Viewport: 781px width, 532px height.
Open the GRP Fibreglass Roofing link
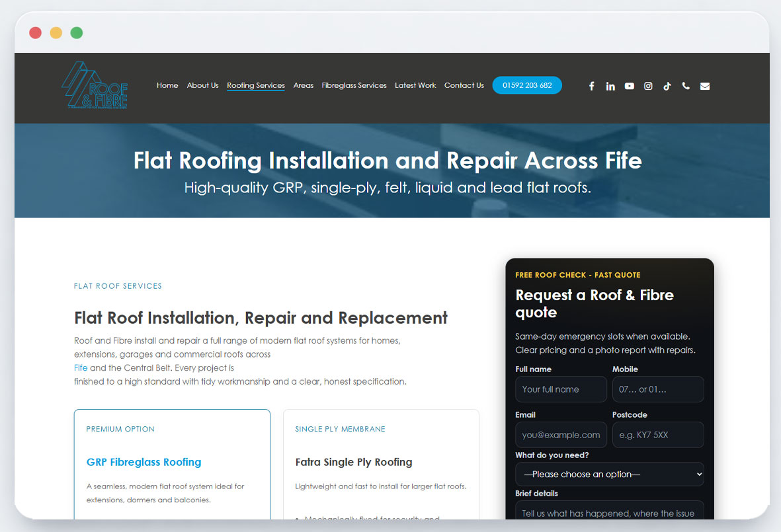click(x=144, y=463)
